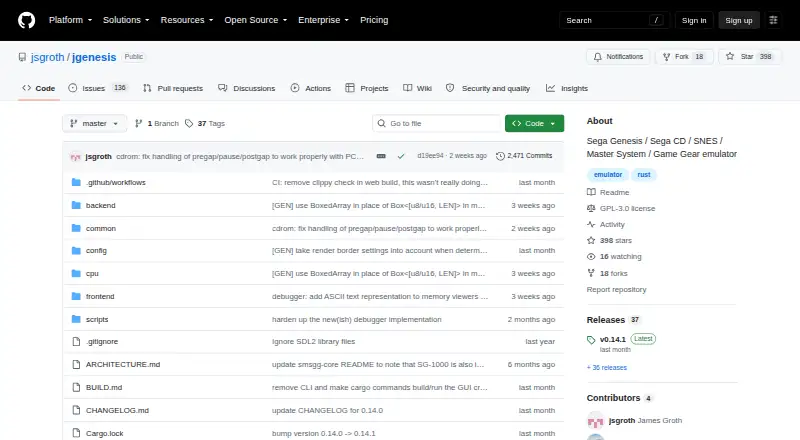Click jsgroth avatar in latest commit row

pos(76,157)
